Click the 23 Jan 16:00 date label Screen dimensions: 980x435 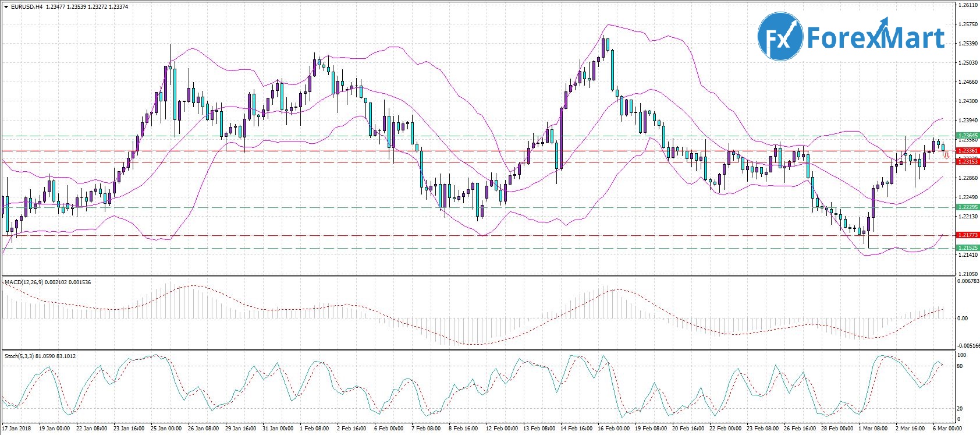coord(129,429)
